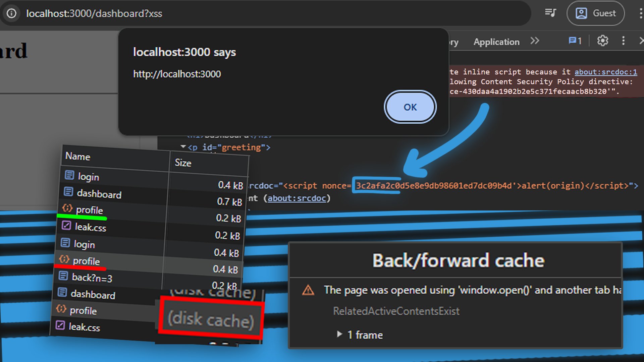Viewport: 644px width, 362px height.
Task: Click the about:srcdoc link under iframe
Action: (x=297, y=198)
